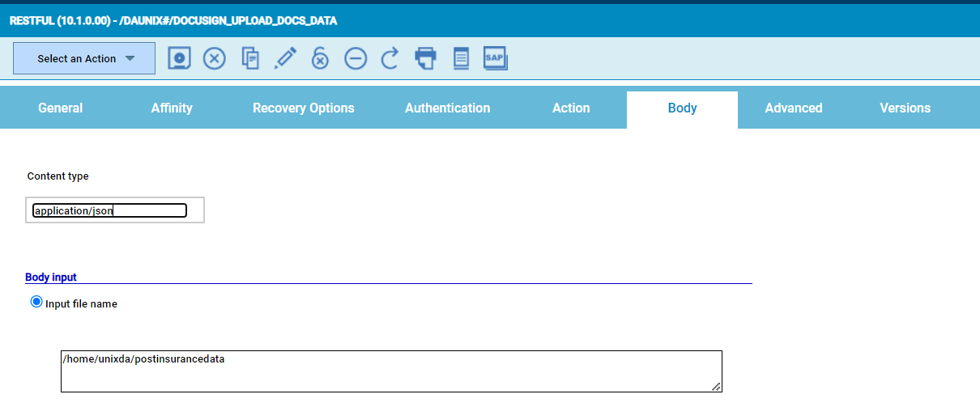Select the Body tab
Viewport: 980px width, 407px height.
point(682,109)
